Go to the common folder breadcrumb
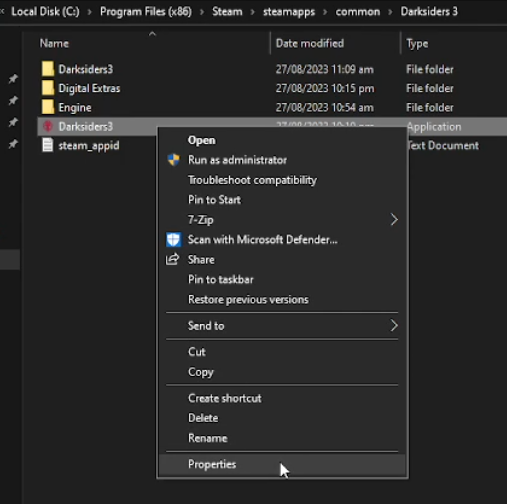Screen dimensions: 507x504 358,12
